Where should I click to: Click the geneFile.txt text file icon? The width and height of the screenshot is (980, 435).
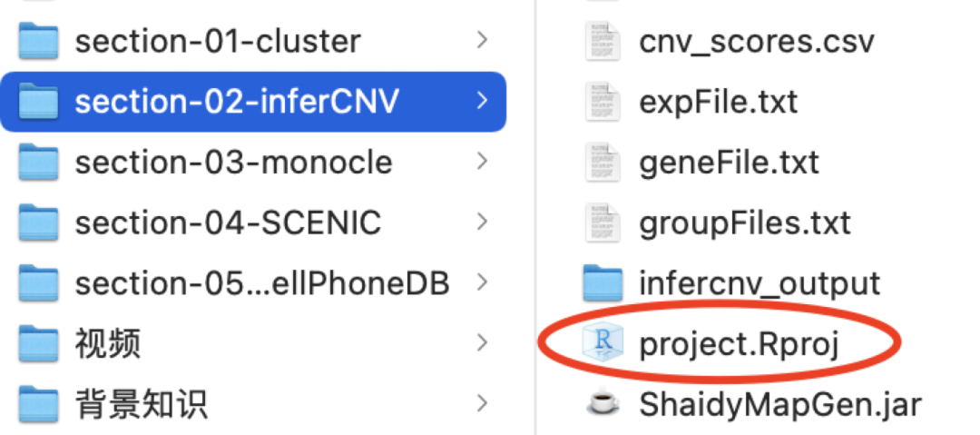click(x=603, y=163)
